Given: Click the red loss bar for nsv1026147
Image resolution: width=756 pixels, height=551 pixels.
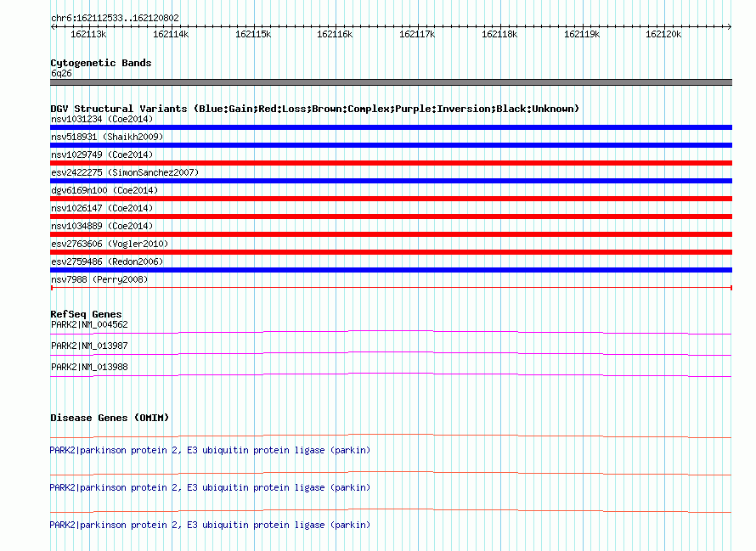Looking at the screenshot, I should [x=391, y=216].
